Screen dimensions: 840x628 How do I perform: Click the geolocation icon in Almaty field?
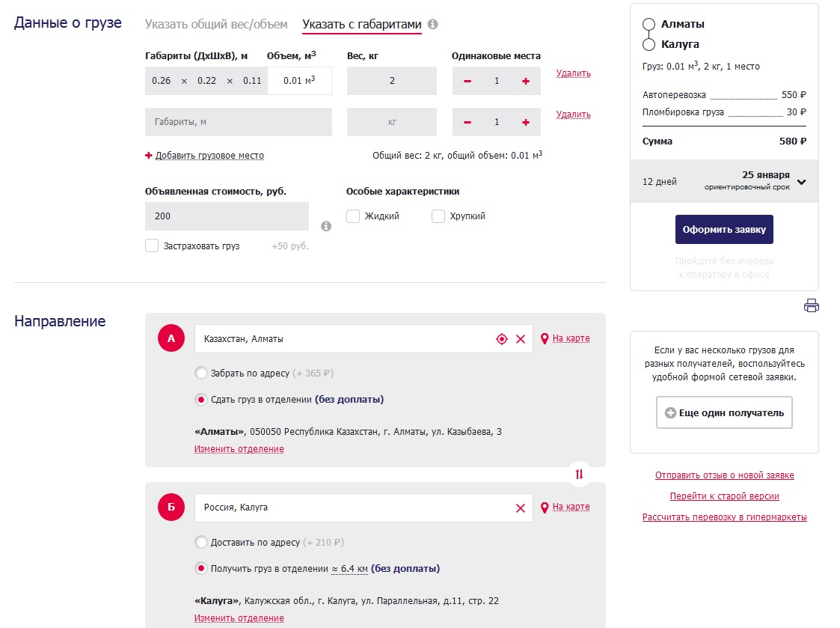[x=502, y=339]
